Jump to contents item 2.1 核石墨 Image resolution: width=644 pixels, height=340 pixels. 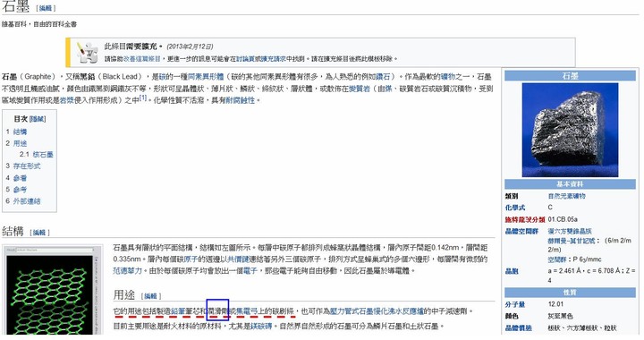click(43, 155)
